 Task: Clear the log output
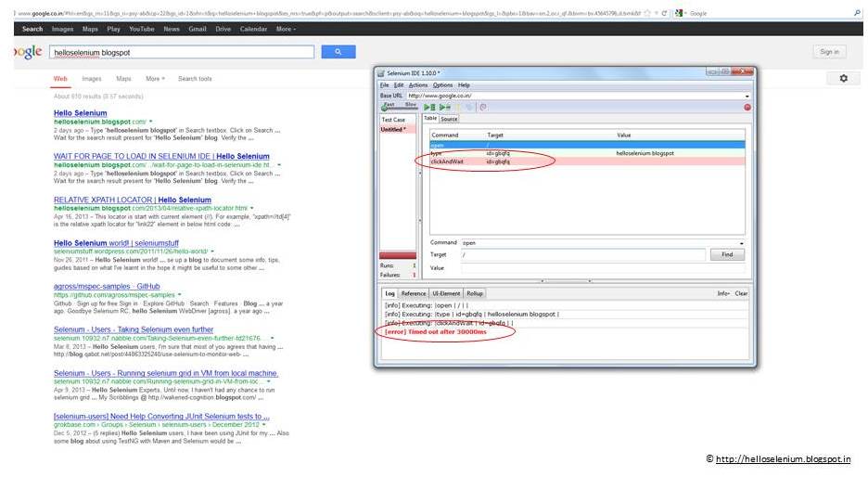coord(741,293)
